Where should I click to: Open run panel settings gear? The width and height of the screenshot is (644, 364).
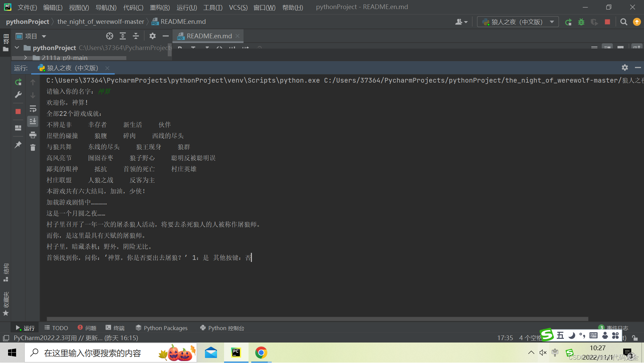(625, 67)
